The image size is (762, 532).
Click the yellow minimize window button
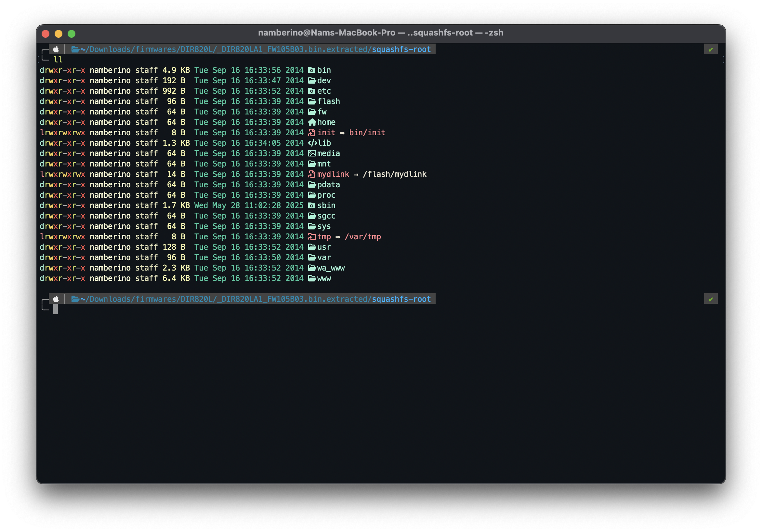(x=59, y=33)
